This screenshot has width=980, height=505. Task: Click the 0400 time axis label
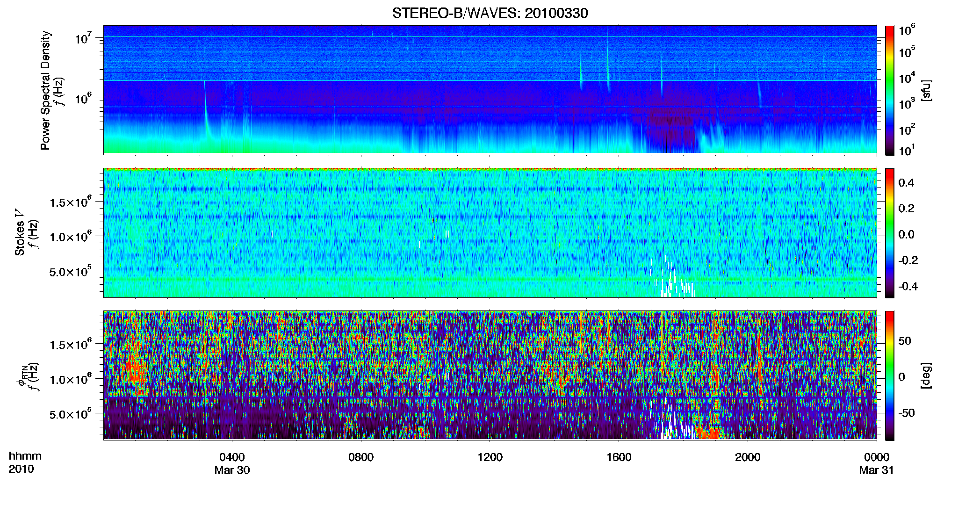(232, 457)
